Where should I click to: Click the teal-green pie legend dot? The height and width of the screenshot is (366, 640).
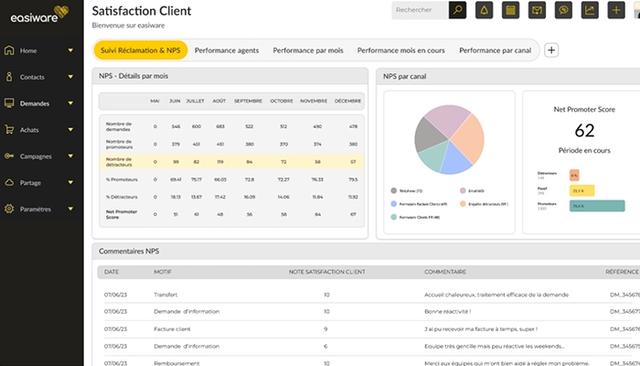pos(393,217)
